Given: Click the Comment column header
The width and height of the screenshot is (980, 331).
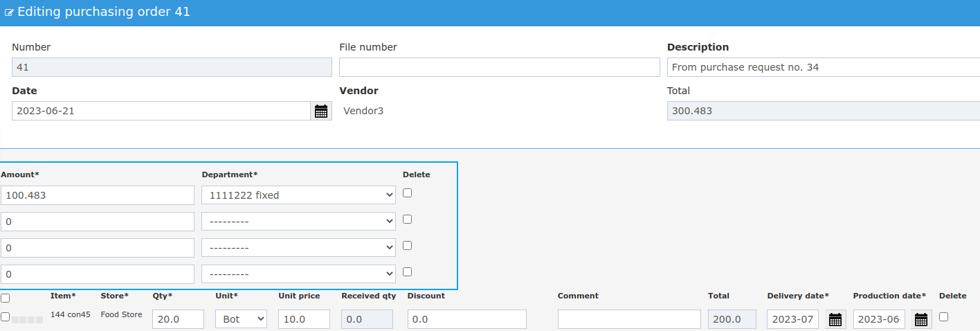Looking at the screenshot, I should tap(578, 296).
